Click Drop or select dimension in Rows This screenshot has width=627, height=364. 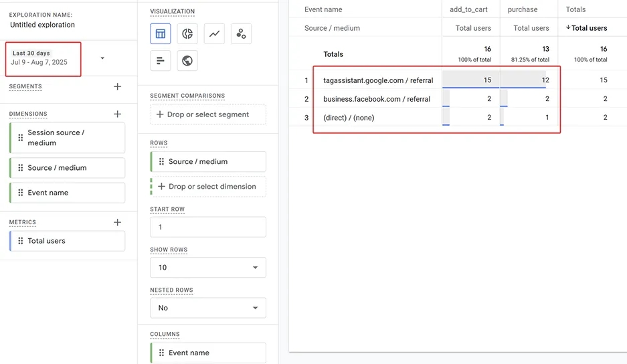tap(208, 187)
